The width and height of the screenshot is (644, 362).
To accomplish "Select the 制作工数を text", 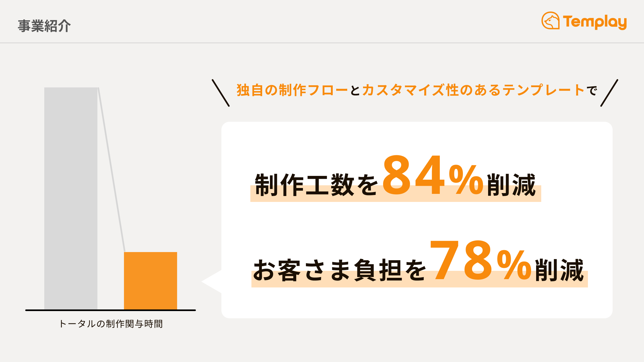I will tap(316, 185).
